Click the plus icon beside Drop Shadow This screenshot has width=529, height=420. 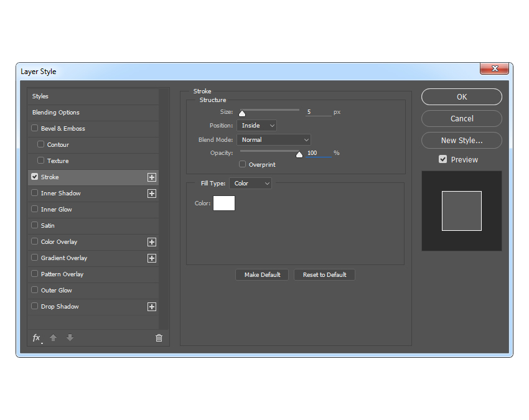(x=151, y=307)
